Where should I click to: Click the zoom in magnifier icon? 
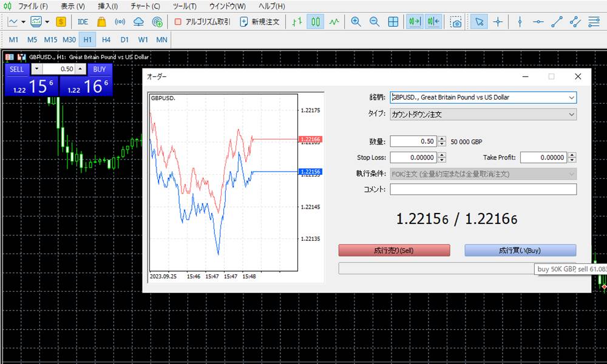356,22
